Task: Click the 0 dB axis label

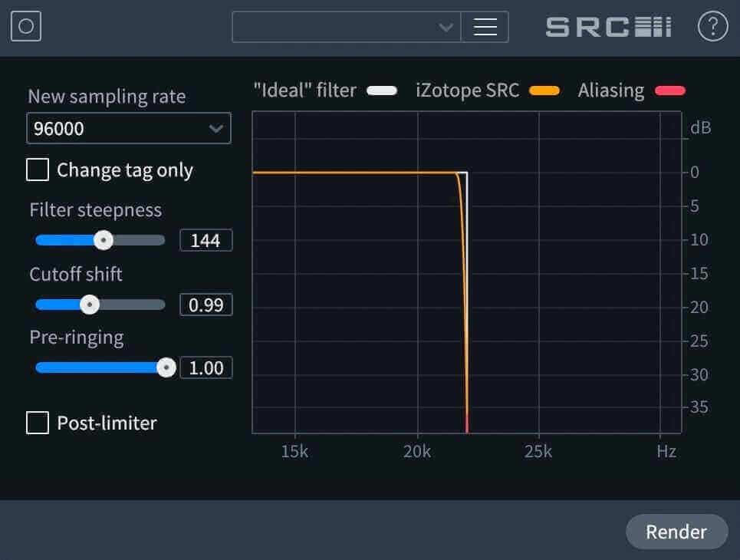Action: [x=694, y=172]
